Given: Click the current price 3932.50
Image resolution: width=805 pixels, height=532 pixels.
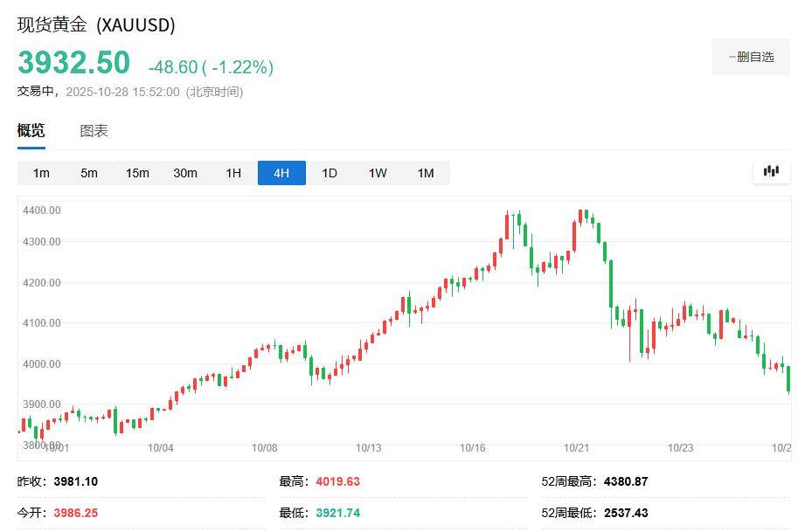Looking at the screenshot, I should [x=73, y=63].
